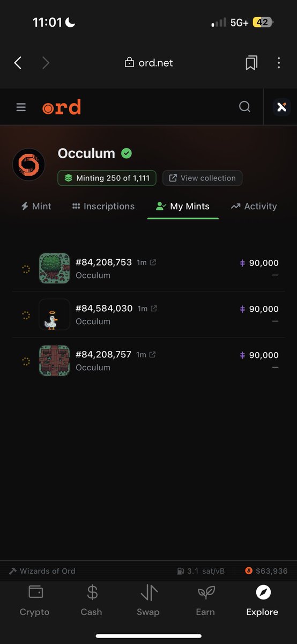Tap the ord.net address bar

coord(148,63)
